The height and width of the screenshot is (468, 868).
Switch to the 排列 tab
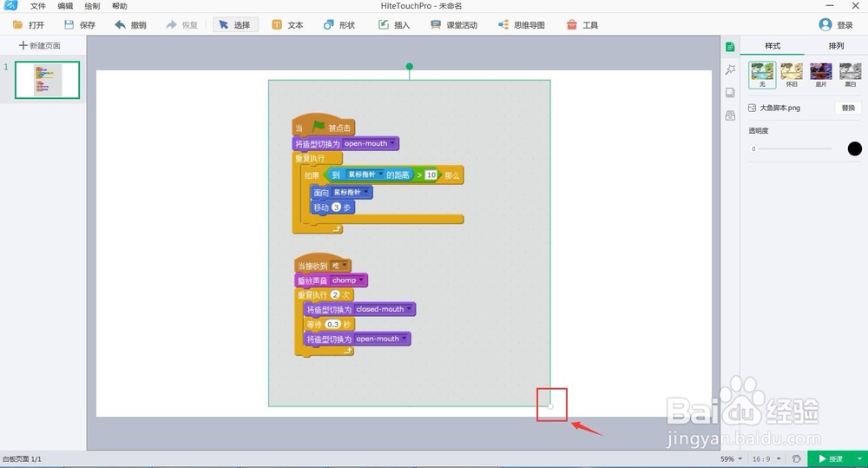[x=836, y=46]
